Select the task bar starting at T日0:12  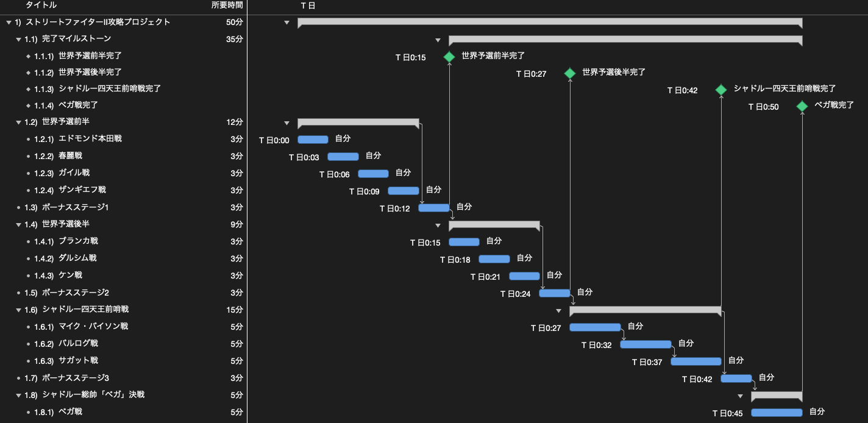pyautogui.click(x=434, y=208)
